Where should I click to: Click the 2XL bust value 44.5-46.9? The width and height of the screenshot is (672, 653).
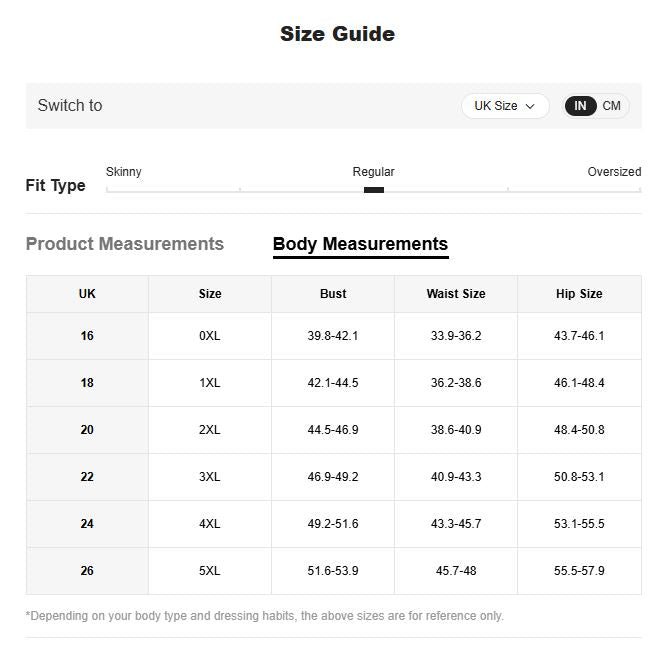point(333,430)
